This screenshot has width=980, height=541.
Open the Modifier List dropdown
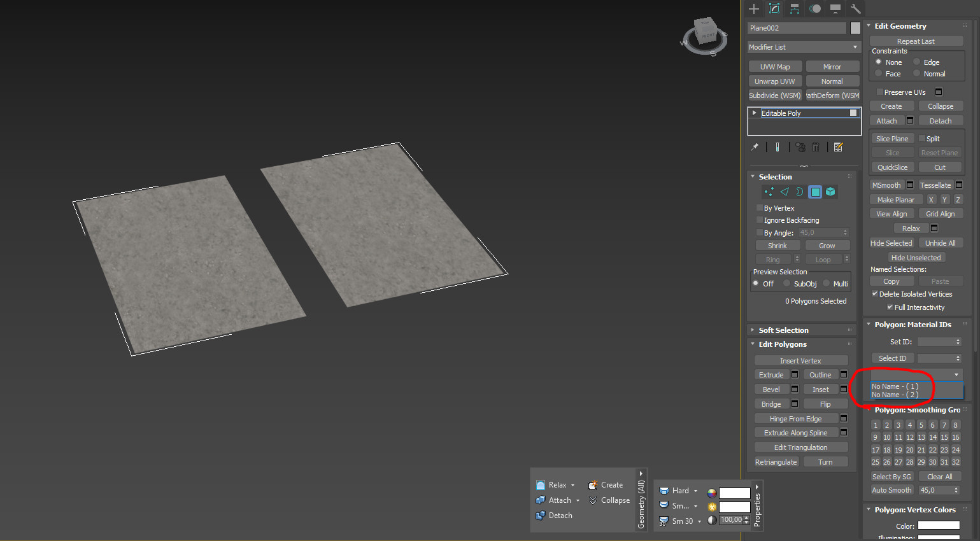pyautogui.click(x=804, y=47)
